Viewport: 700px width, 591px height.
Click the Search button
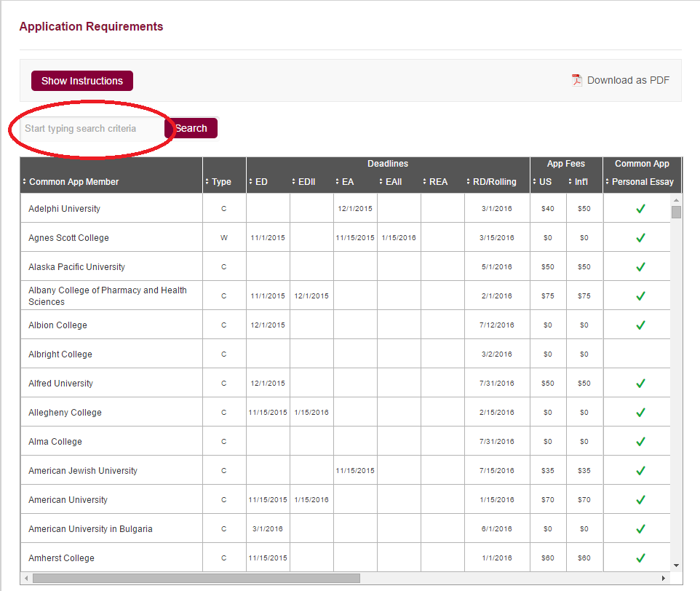click(x=191, y=128)
